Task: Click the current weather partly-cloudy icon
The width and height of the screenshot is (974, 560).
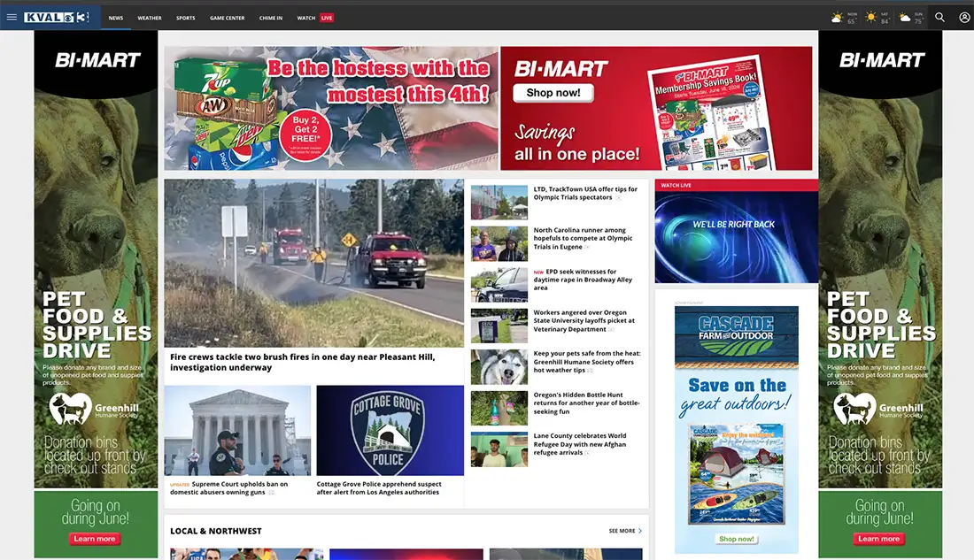Action: [837, 18]
